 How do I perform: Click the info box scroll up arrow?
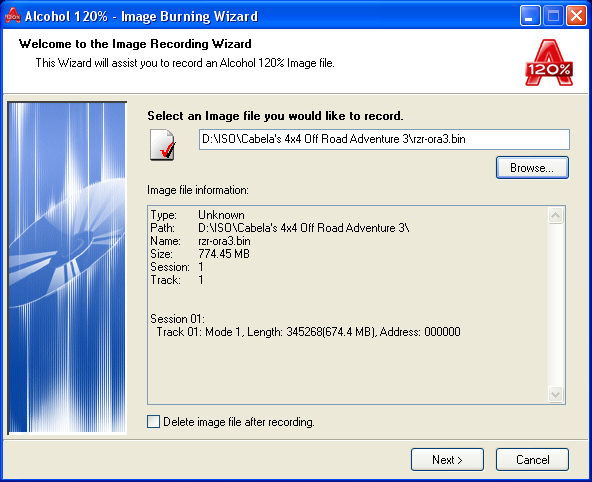tap(555, 216)
